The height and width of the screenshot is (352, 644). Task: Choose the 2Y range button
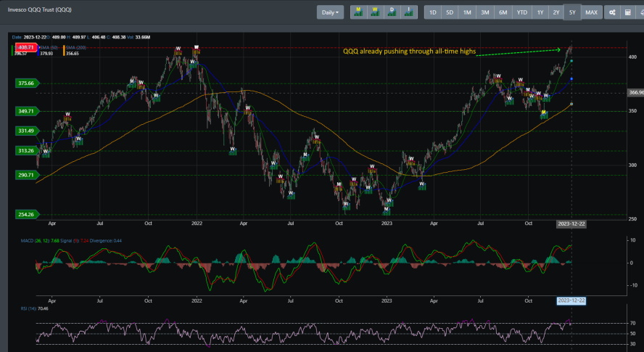click(x=556, y=12)
